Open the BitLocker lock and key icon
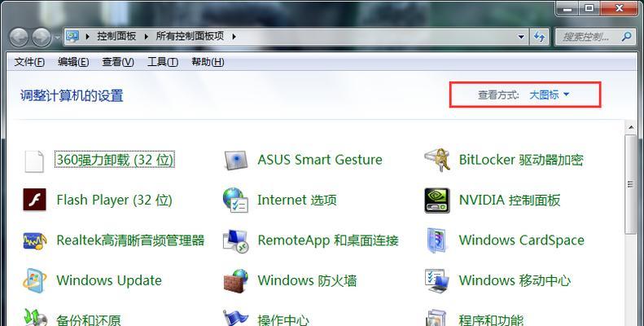This screenshot has height=326, width=644. point(436,160)
